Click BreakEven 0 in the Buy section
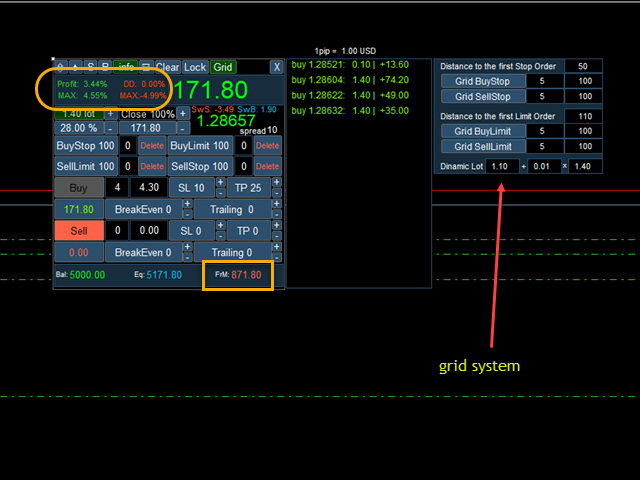Viewport: 640px width, 480px height. pos(143,209)
